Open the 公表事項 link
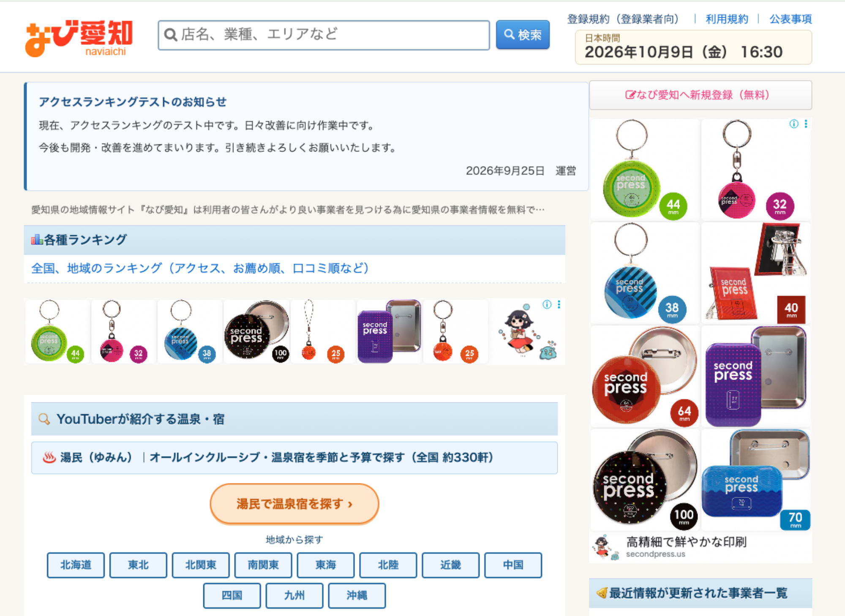 click(x=790, y=19)
